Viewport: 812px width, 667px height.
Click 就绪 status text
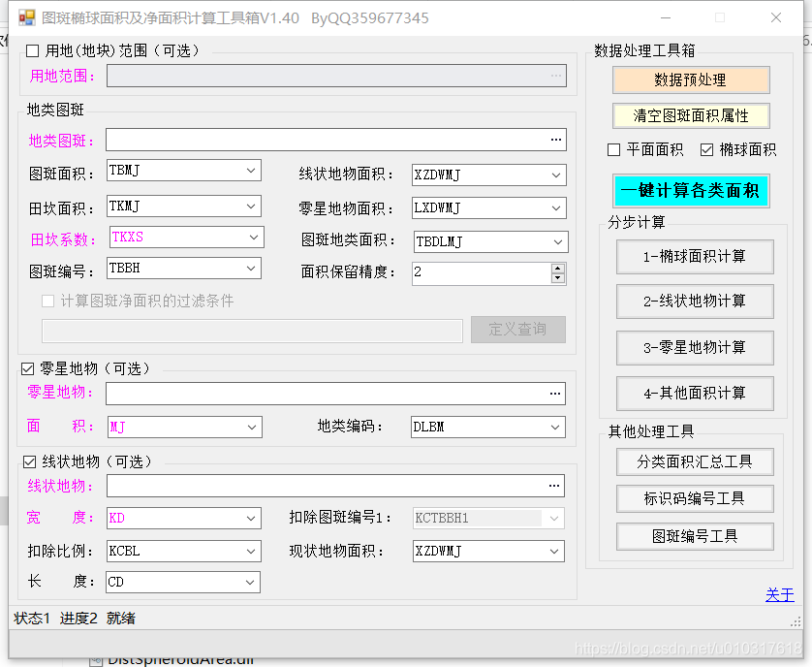[121, 619]
